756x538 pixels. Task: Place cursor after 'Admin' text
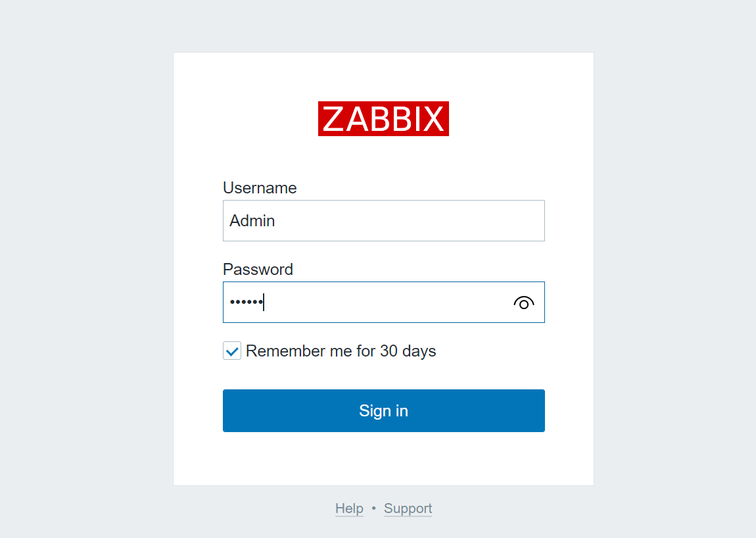(275, 220)
